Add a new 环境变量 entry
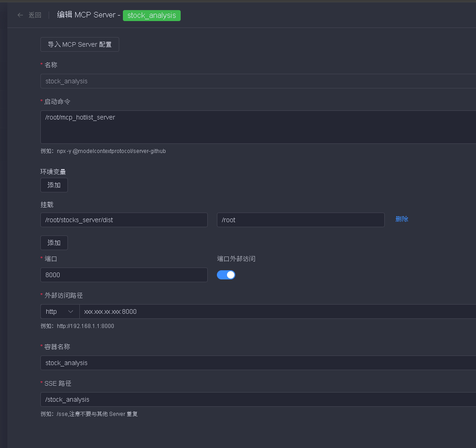Image resolution: width=476 pixels, height=448 pixels. [x=54, y=185]
